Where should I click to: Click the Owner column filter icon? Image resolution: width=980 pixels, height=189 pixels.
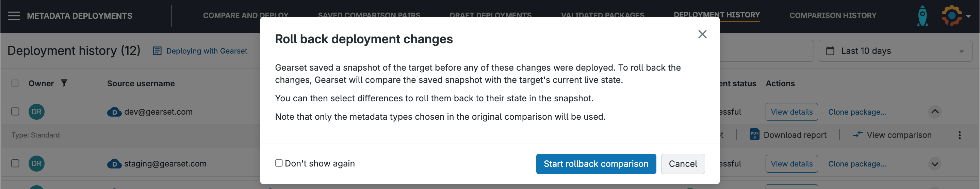click(x=64, y=83)
